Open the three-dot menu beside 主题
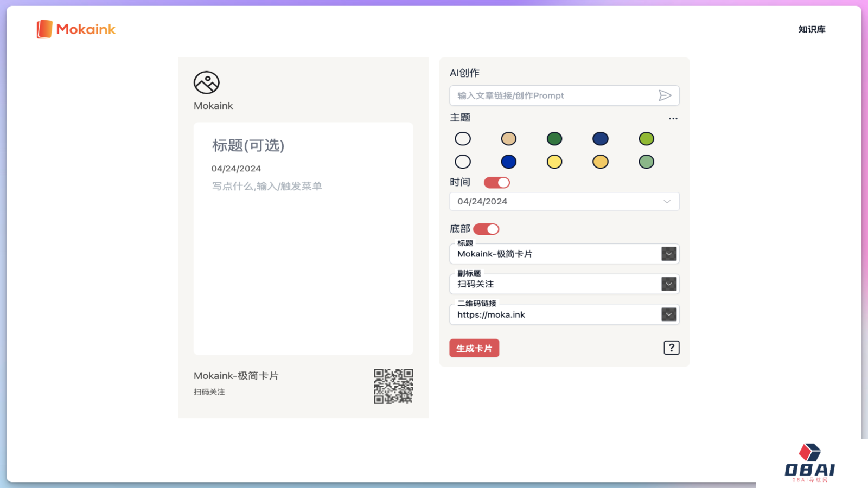The image size is (868, 488). pyautogui.click(x=673, y=118)
